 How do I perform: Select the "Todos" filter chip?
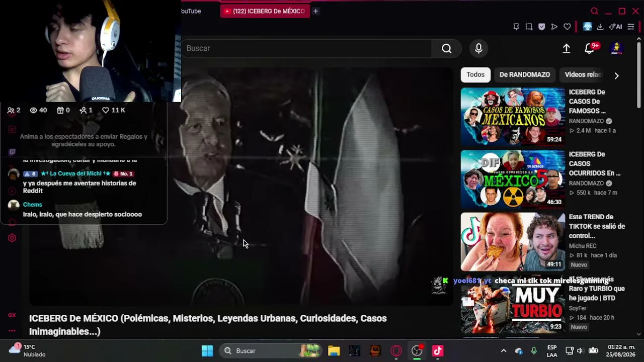(x=475, y=74)
